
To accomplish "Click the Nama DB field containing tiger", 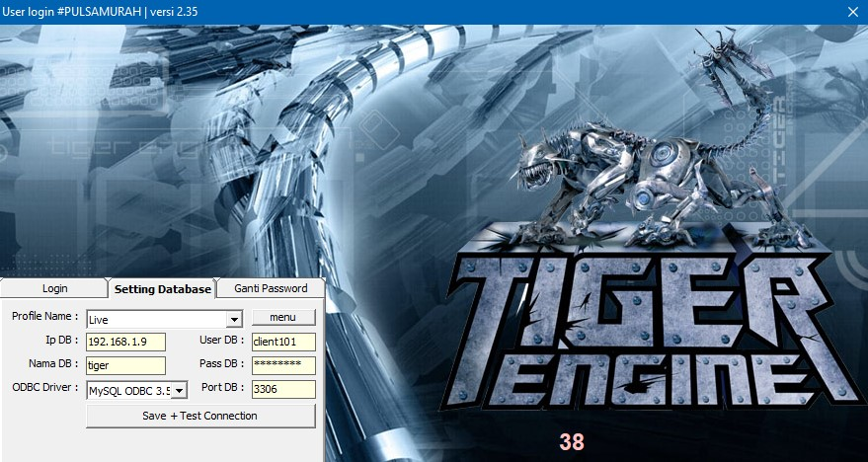I will point(125,365).
